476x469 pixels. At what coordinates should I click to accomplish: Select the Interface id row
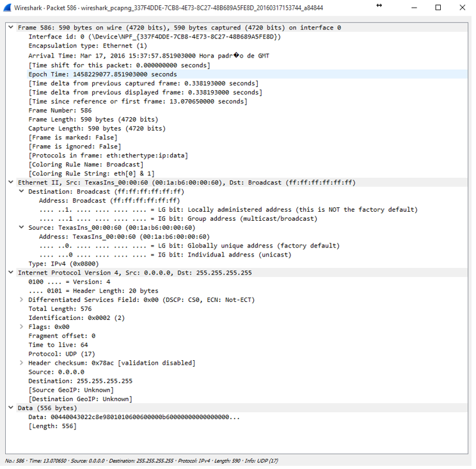coord(155,36)
